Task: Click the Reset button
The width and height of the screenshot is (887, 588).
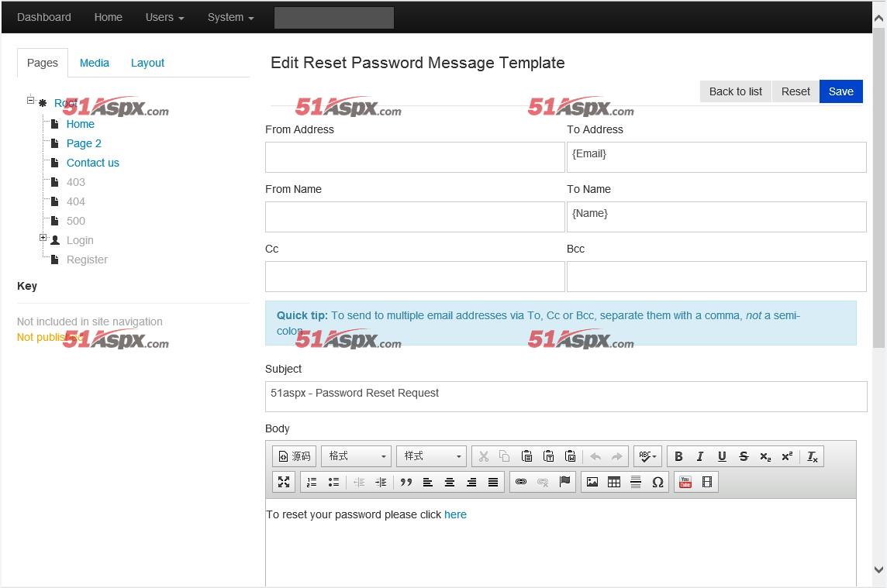Action: click(796, 91)
